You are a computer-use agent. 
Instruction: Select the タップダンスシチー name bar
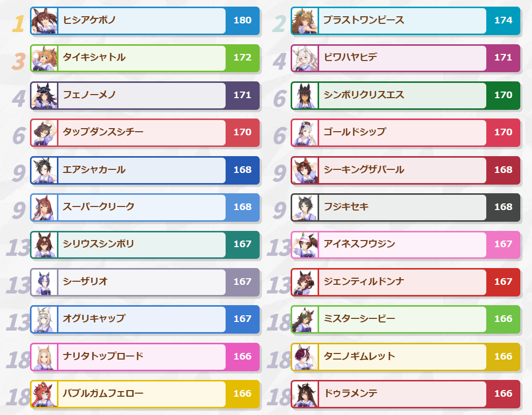coord(142,133)
